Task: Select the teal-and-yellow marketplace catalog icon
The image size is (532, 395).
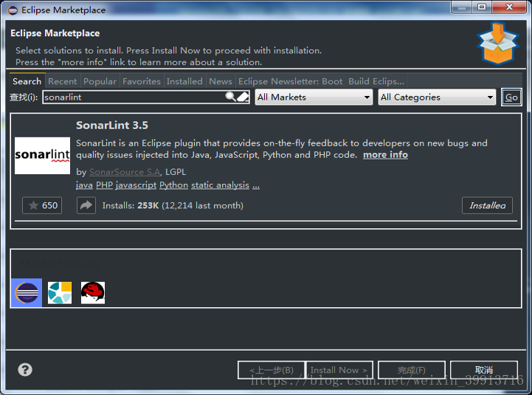Action: [x=60, y=292]
